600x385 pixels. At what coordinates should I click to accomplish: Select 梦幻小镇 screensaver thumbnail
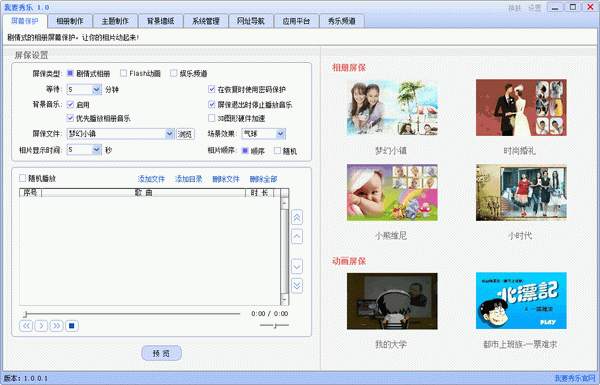392,108
